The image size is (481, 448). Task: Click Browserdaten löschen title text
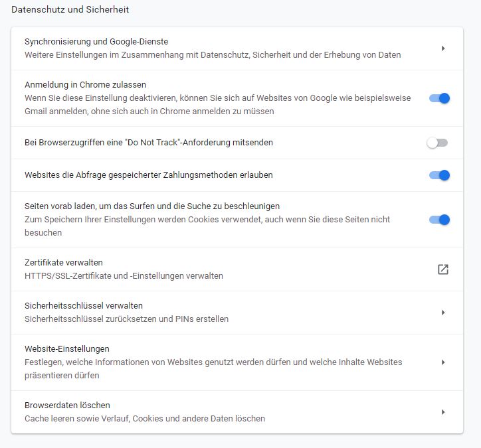click(x=67, y=406)
